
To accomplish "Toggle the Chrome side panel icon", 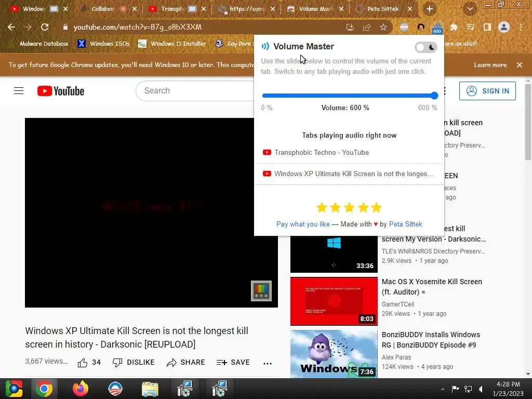I will pos(487,27).
